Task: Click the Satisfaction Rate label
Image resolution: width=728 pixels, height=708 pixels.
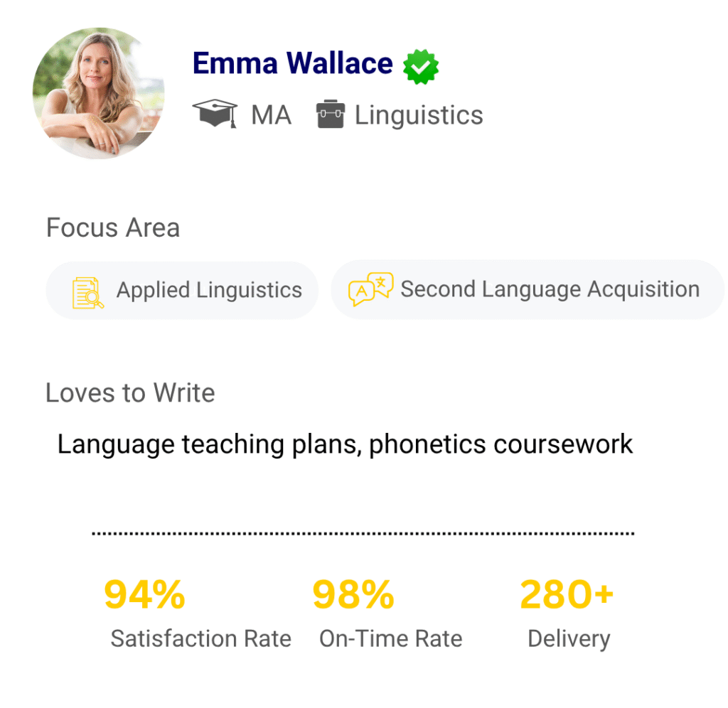Action: pos(200,638)
